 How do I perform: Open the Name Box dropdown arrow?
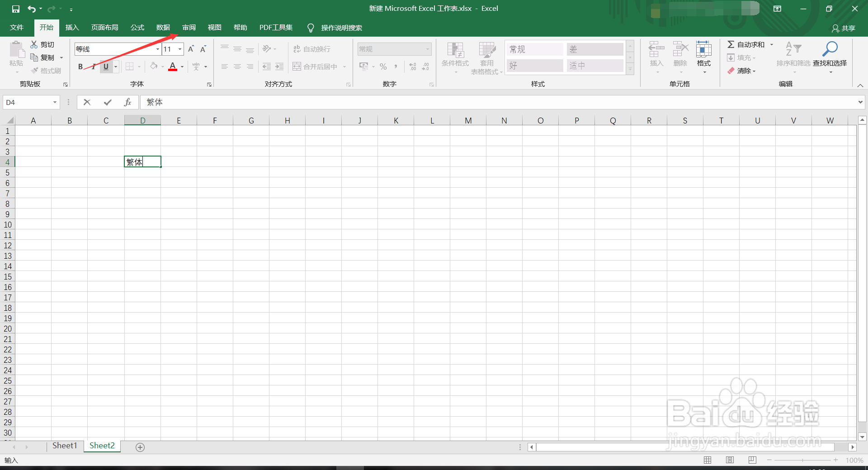(x=55, y=102)
